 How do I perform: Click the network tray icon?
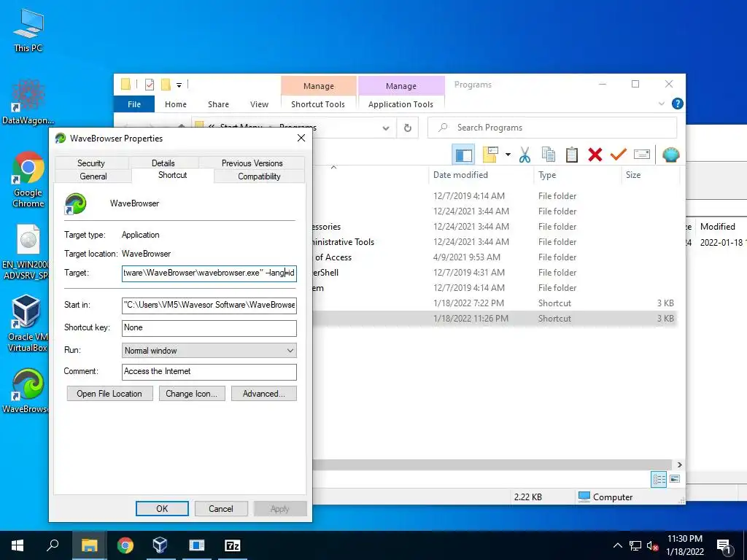(635, 545)
